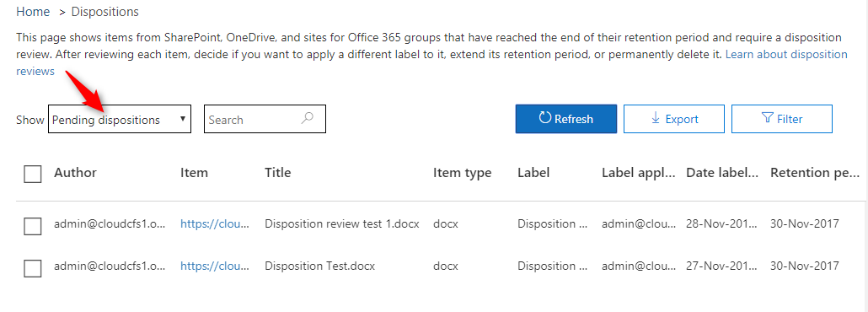Image resolution: width=868 pixels, height=312 pixels.
Task: Sort by the Item type column header
Action: [463, 173]
